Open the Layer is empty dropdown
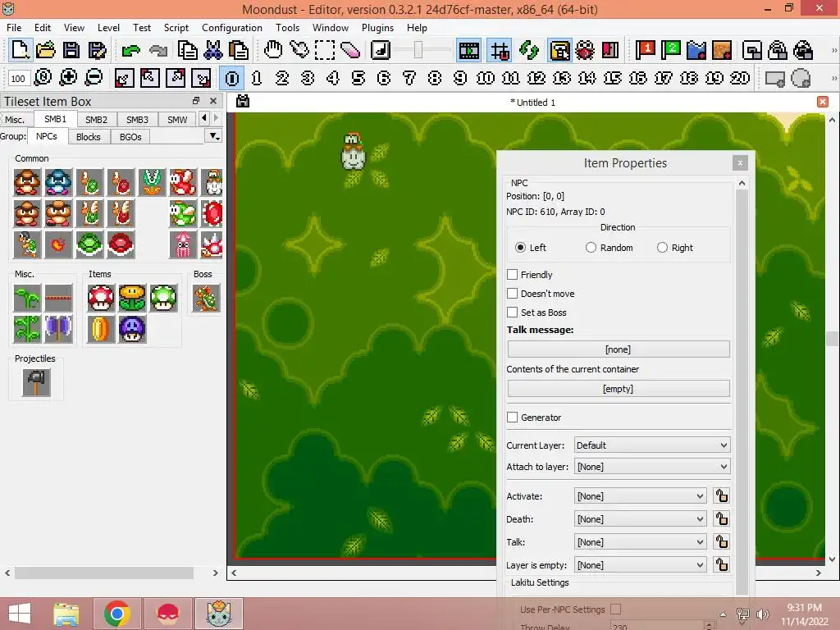840x630 pixels. pyautogui.click(x=640, y=565)
